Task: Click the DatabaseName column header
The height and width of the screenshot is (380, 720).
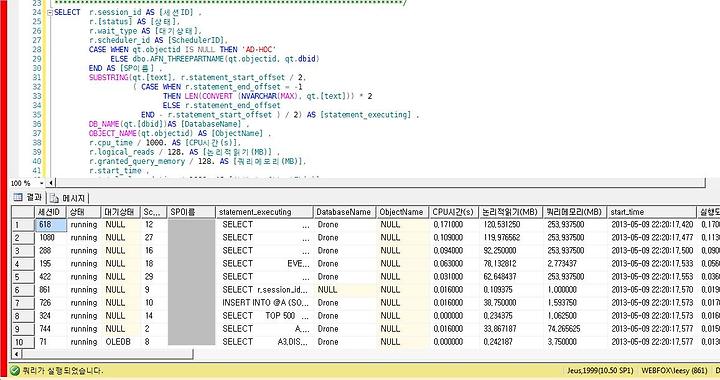Action: 344,212
